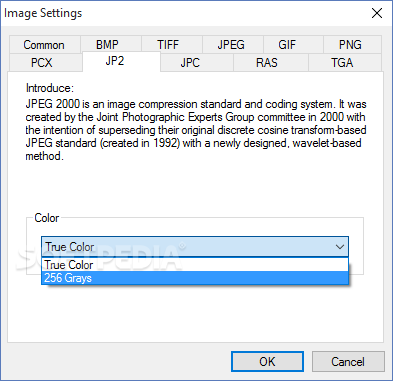Collapse the Color combo box arrow
This screenshot has width=393, height=381.
(340, 247)
